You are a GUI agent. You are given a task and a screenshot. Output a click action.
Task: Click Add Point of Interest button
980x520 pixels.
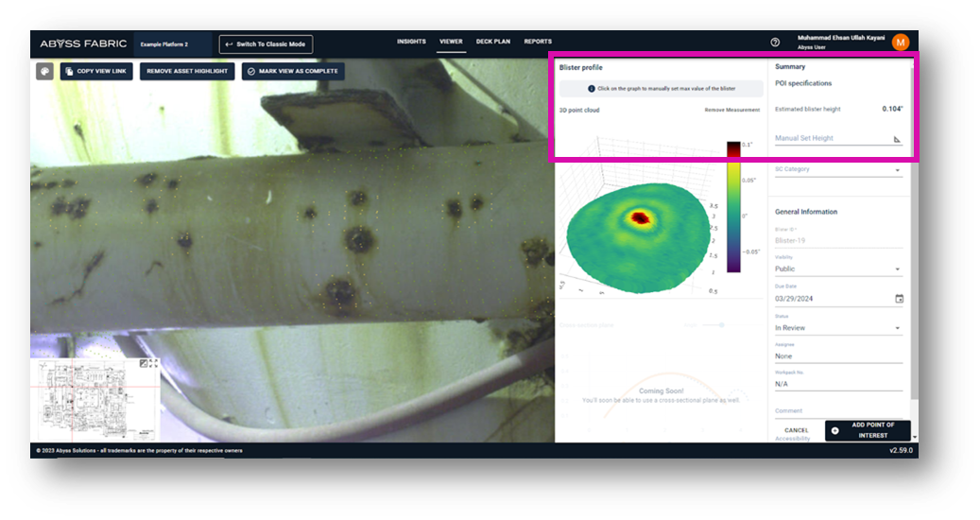coord(867,430)
